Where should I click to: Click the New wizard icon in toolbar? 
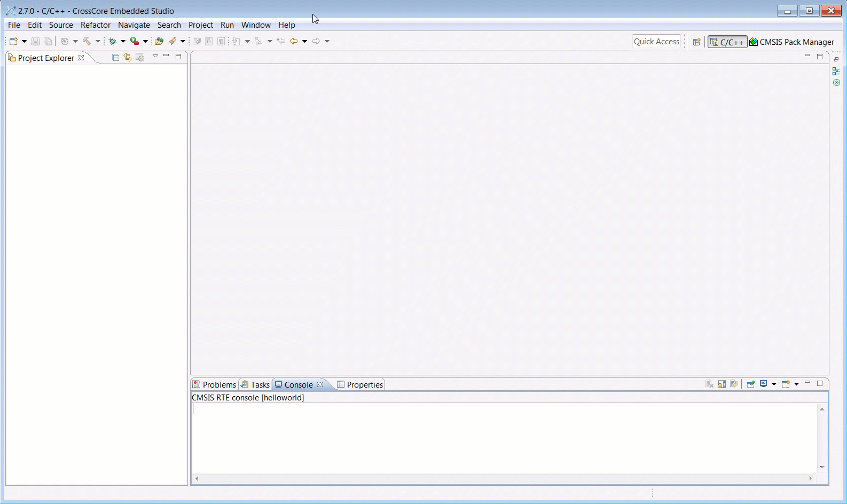click(x=14, y=41)
